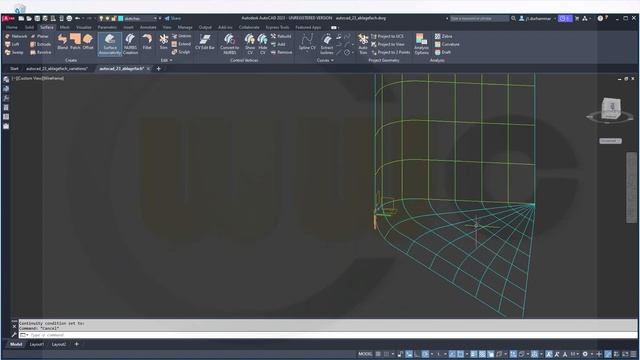This screenshot has width=640, height=360.
Task: Open the ViewCube coordinate system dropdown
Action: [610, 141]
